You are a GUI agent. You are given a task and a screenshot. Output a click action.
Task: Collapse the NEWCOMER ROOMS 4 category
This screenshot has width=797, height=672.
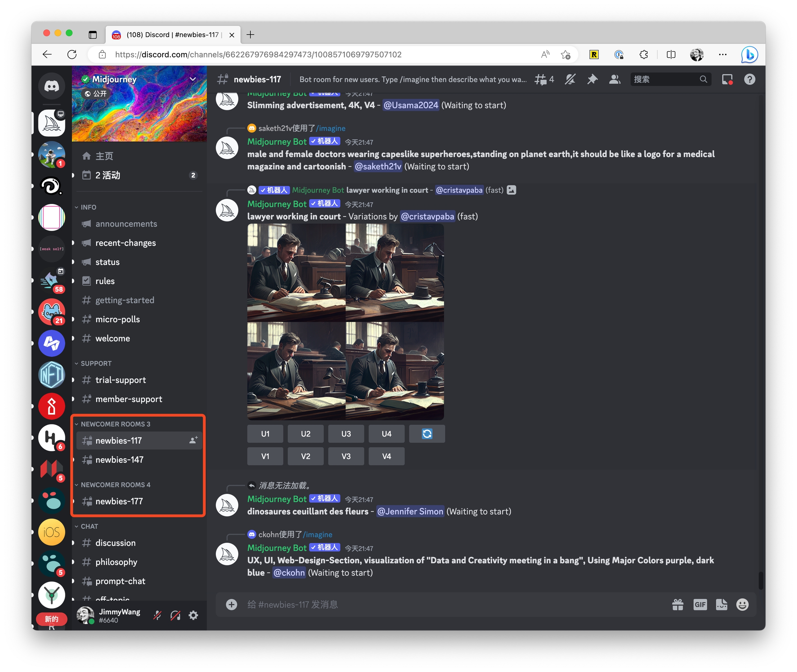[115, 485]
